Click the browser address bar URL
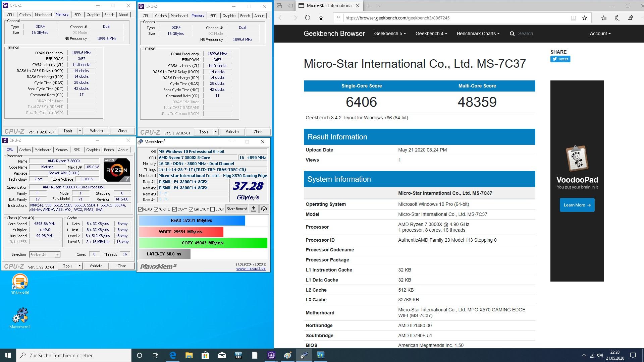The image size is (644, 362). click(397, 18)
